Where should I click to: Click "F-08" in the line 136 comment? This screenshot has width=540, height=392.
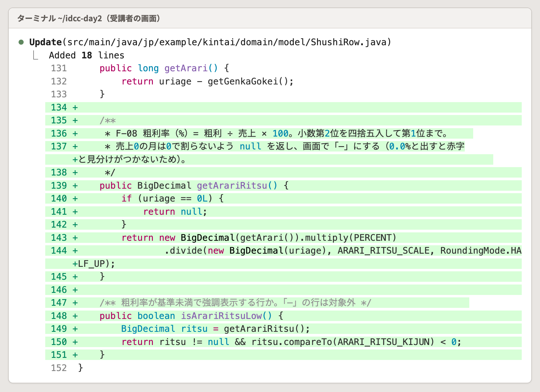[x=126, y=134]
